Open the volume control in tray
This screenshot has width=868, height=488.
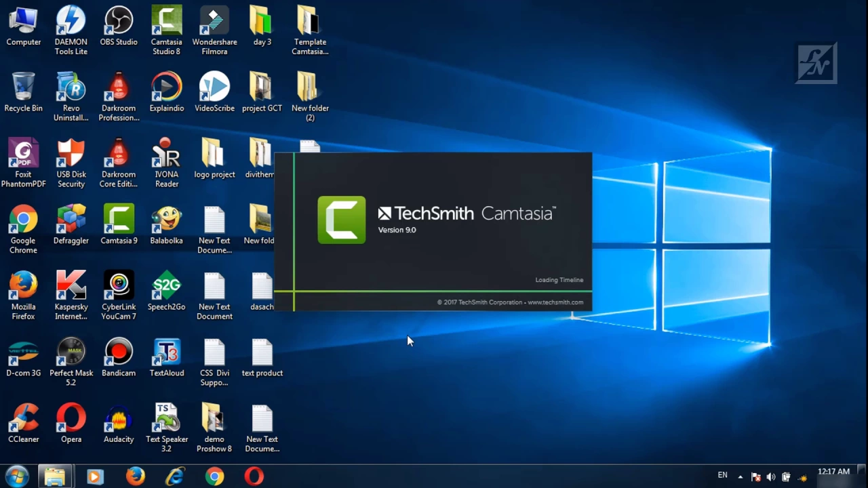coord(771,477)
